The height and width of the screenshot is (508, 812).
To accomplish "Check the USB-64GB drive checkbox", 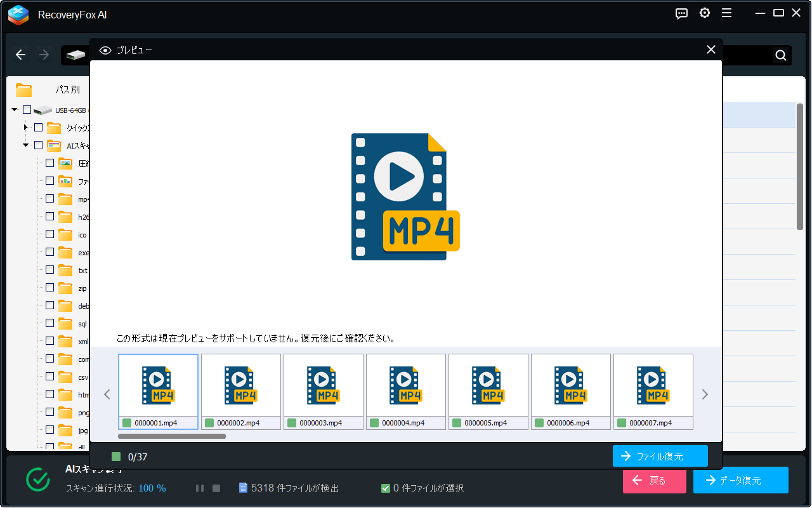I will coord(27,110).
